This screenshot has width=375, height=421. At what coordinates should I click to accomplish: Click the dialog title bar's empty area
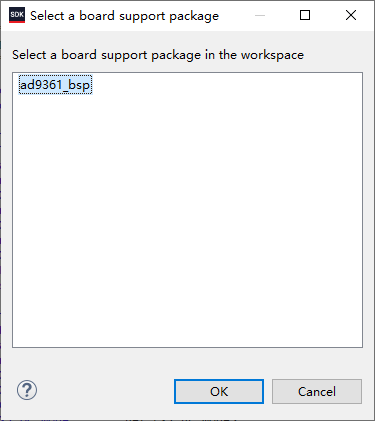click(x=235, y=15)
